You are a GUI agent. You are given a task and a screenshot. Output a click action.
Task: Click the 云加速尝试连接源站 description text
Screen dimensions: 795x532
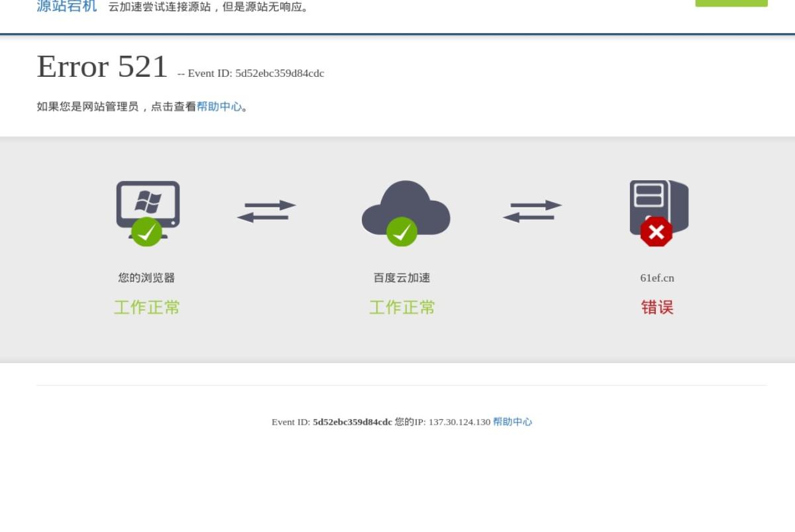tap(209, 7)
